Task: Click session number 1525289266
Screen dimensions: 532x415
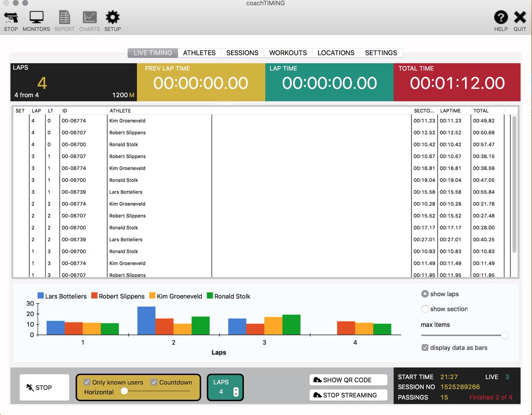Action: 460,387
